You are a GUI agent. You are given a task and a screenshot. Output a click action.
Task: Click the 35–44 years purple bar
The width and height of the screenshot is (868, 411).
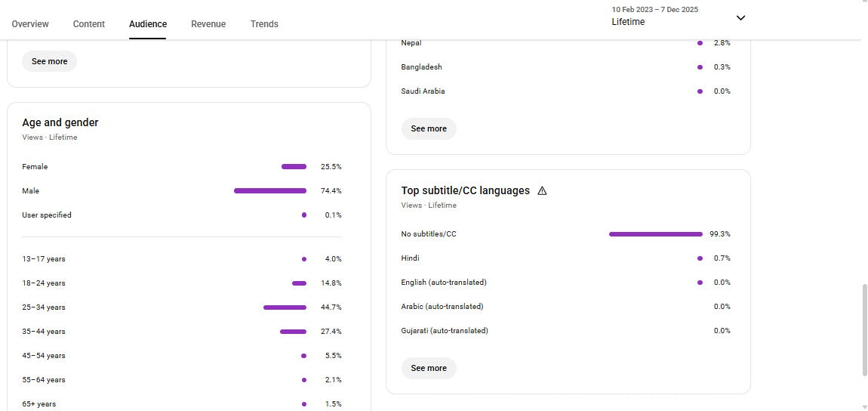tap(293, 332)
